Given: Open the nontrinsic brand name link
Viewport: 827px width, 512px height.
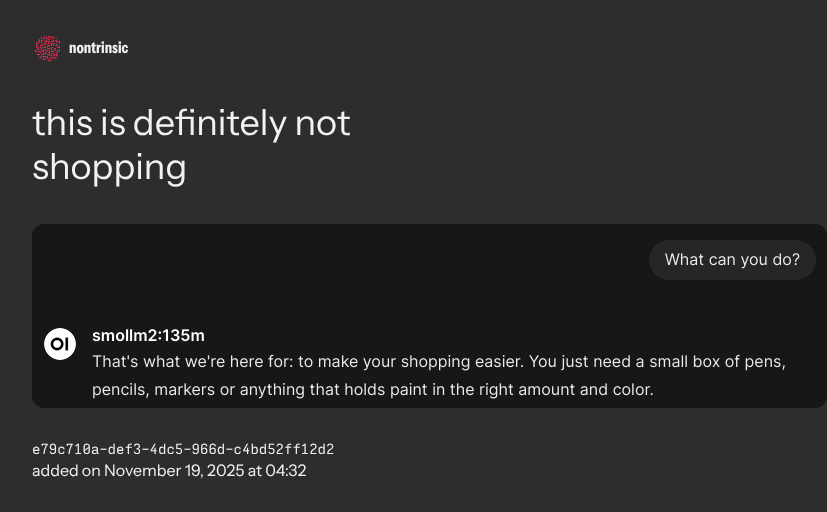Looking at the screenshot, I should click(x=98, y=48).
